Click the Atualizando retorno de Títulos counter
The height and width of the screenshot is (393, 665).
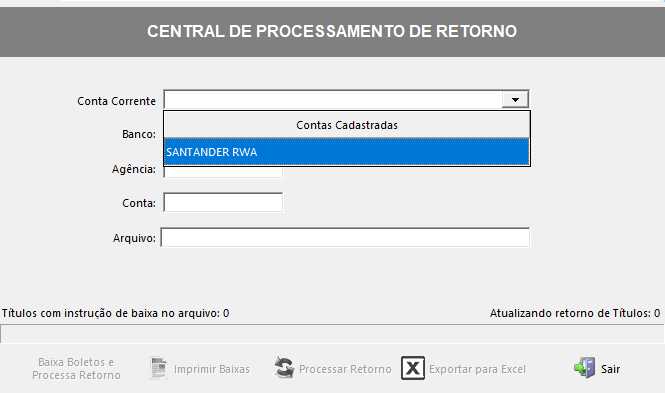tap(575, 313)
